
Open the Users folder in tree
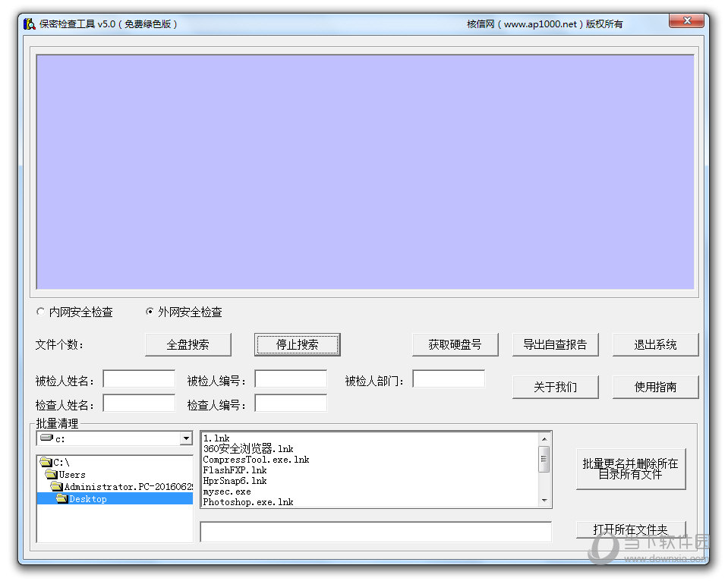tap(72, 475)
